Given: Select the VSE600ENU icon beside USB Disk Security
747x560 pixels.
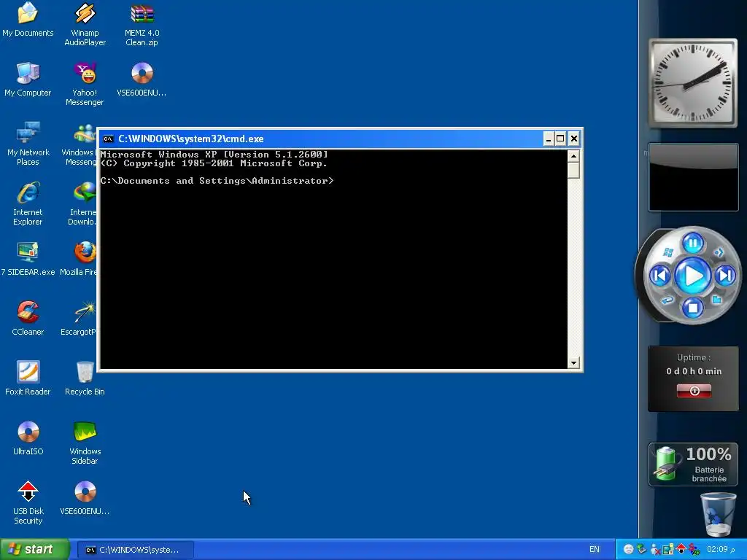Looking at the screenshot, I should coord(85,498).
